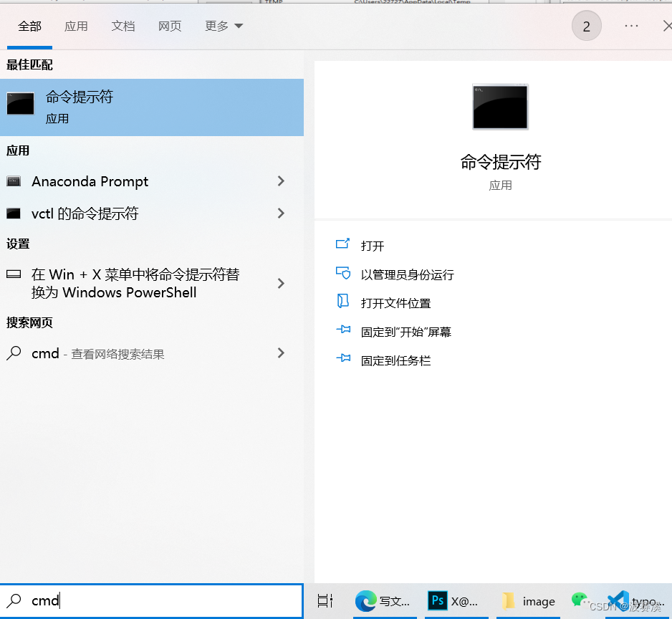Open the image folder taskbar window
Viewport: 672px width, 619px height.
(528, 601)
